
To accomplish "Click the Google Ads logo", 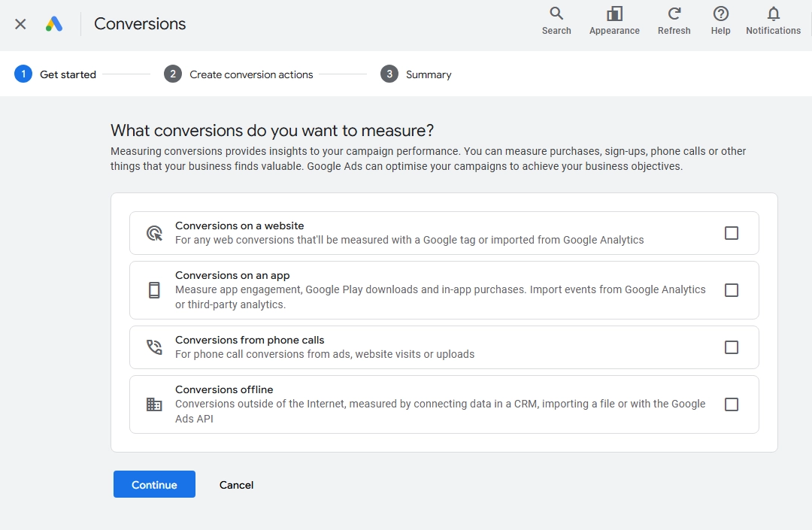I will coord(54,24).
